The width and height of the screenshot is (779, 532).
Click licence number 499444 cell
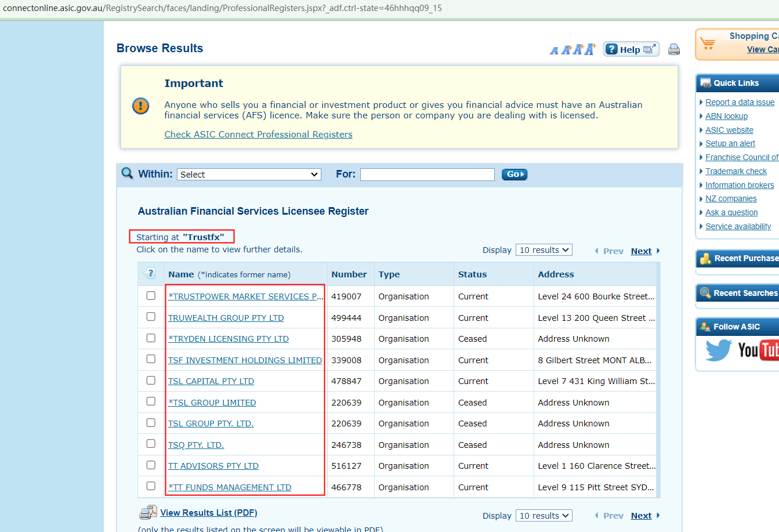click(346, 318)
